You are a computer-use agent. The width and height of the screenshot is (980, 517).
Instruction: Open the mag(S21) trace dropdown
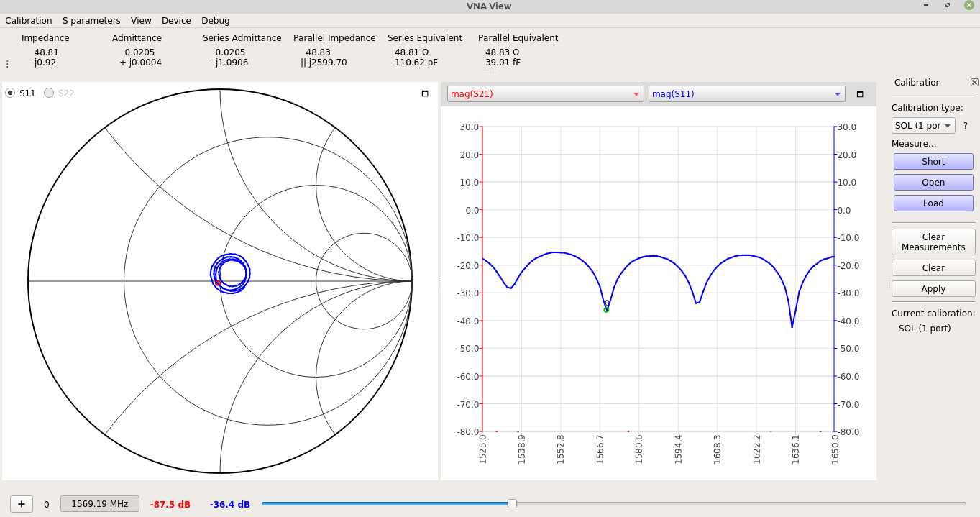(x=545, y=94)
